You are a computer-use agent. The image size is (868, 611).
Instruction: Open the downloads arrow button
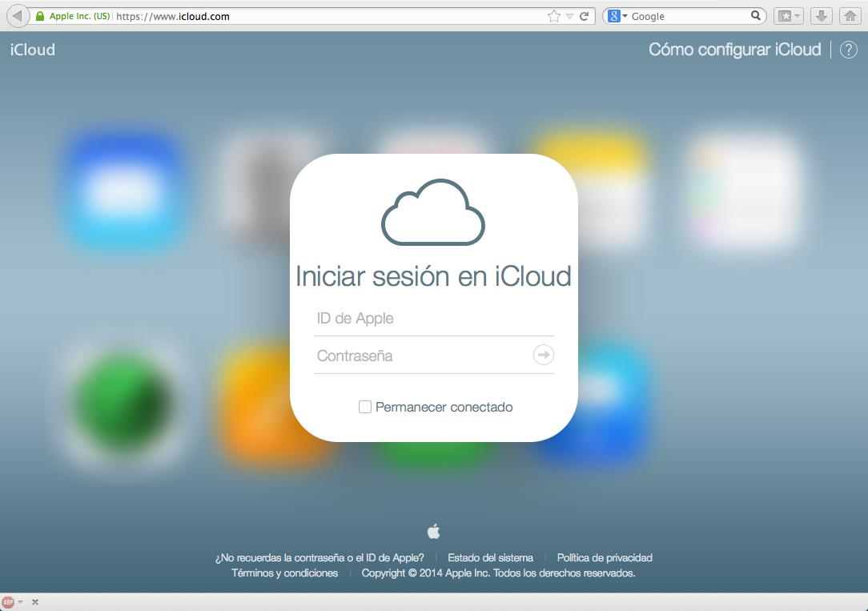pos(822,16)
